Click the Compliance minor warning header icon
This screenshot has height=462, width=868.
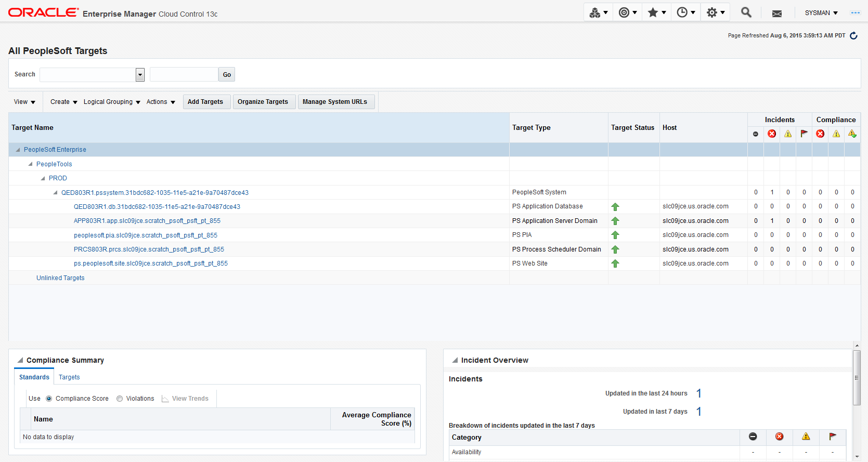[852, 134]
